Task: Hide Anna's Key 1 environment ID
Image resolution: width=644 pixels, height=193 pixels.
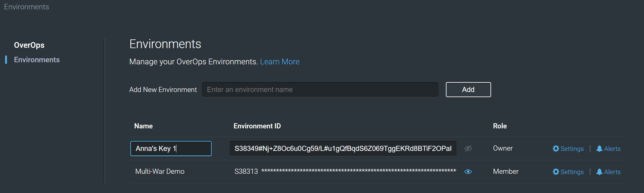Action: 468,149
